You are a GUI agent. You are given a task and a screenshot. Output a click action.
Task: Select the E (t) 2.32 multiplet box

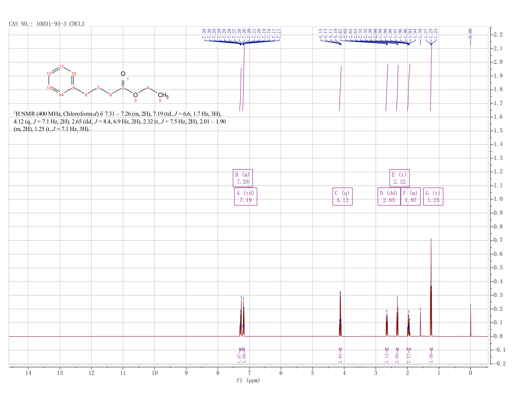click(x=399, y=178)
